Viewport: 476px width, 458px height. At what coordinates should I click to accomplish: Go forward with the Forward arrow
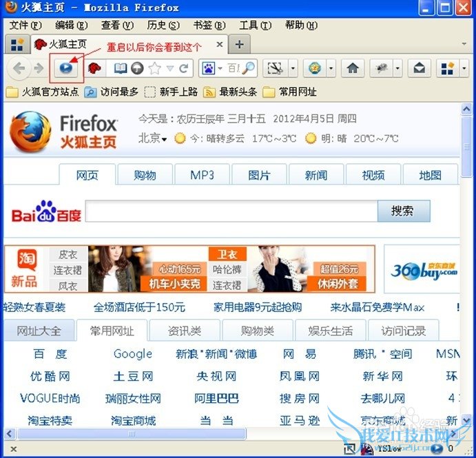tap(39, 68)
